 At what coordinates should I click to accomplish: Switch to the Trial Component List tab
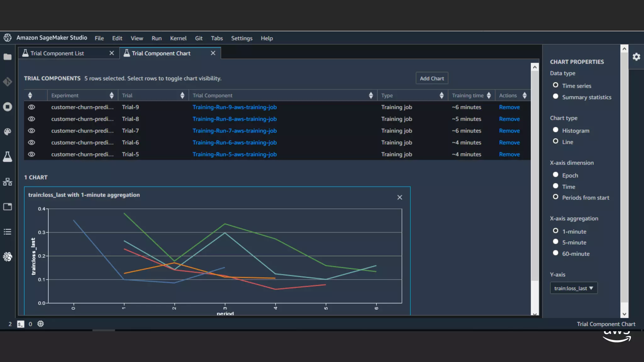tap(57, 53)
